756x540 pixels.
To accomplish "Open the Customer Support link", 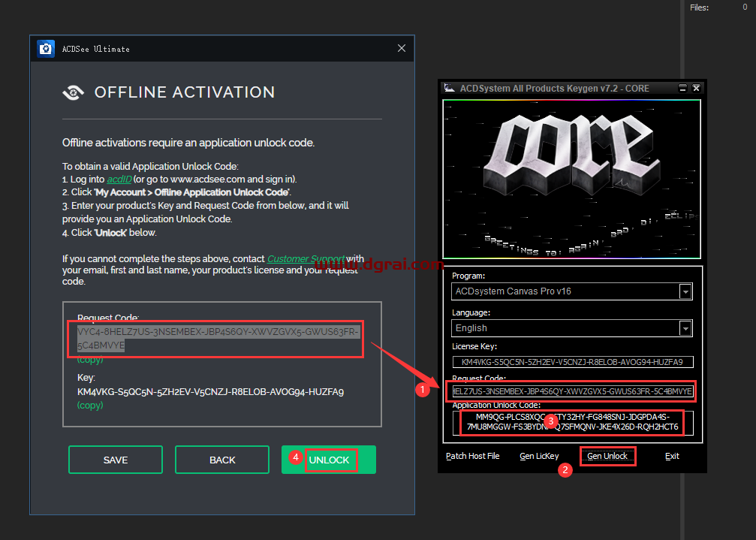I will pyautogui.click(x=305, y=258).
